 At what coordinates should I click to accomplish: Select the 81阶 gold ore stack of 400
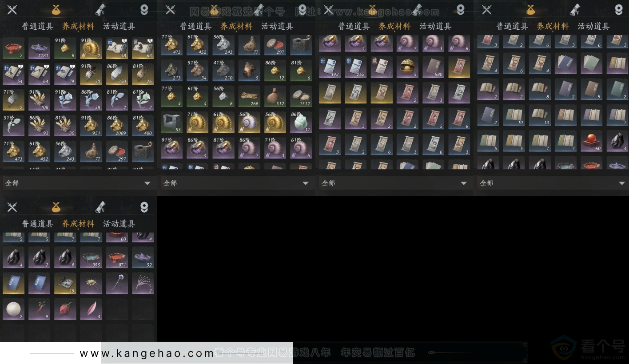coord(143,126)
